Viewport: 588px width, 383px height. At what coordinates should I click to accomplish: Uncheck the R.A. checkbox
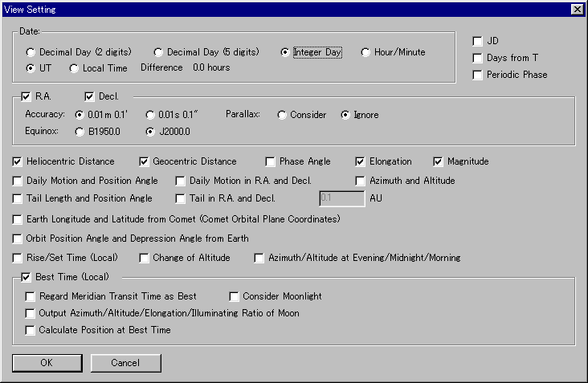tap(26, 96)
